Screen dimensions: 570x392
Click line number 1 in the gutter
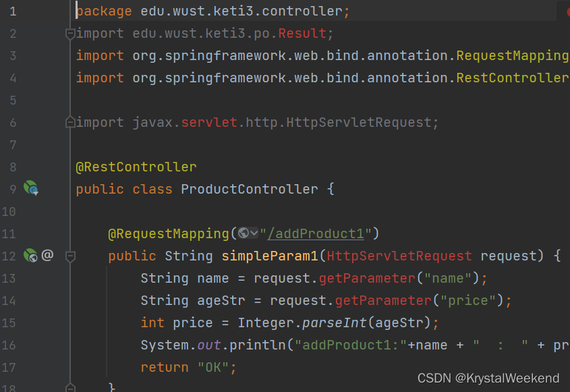pos(13,11)
